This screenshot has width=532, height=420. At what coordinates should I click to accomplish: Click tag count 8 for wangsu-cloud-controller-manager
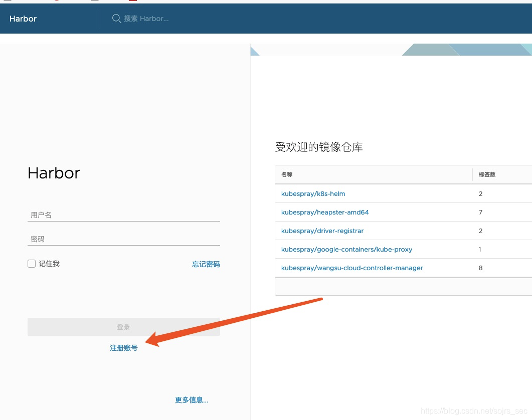click(x=480, y=268)
